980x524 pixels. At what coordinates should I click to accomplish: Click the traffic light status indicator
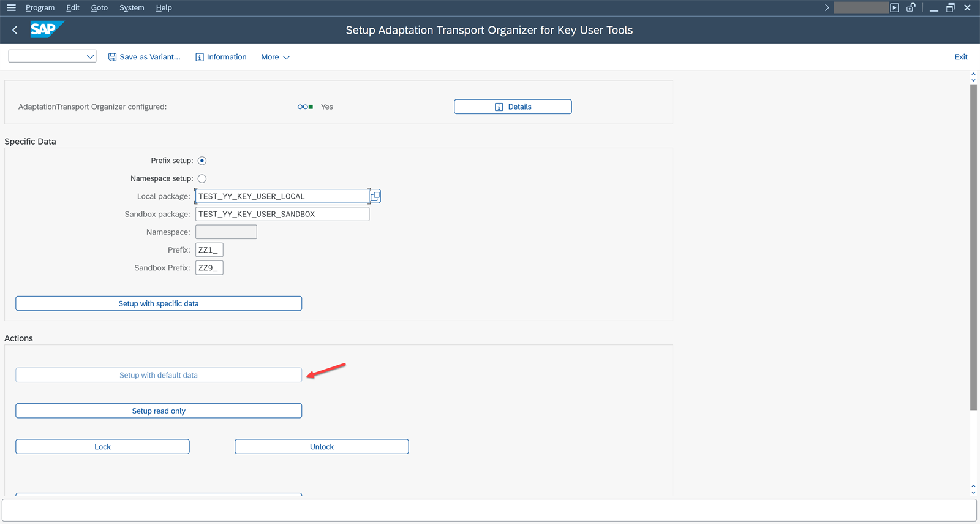[x=305, y=107]
